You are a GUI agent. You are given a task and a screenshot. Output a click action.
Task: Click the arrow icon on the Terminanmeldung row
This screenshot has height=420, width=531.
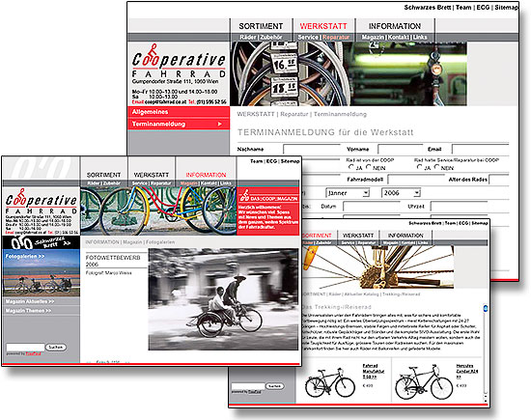tap(219, 124)
